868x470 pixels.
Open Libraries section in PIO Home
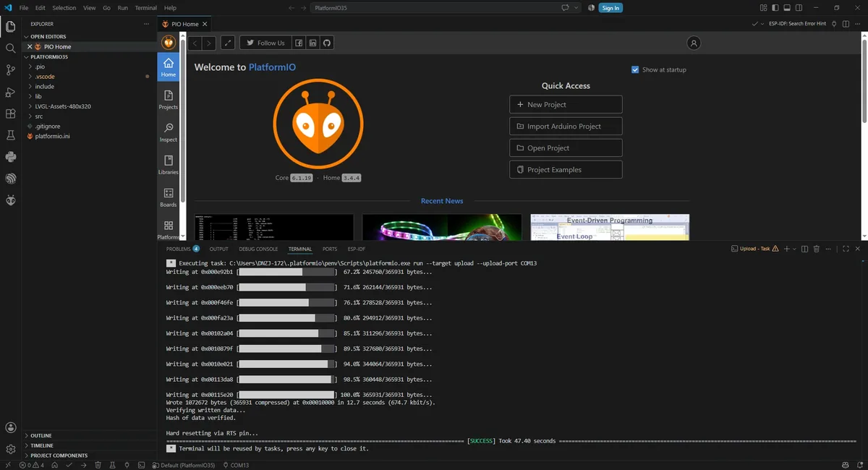tap(169, 165)
